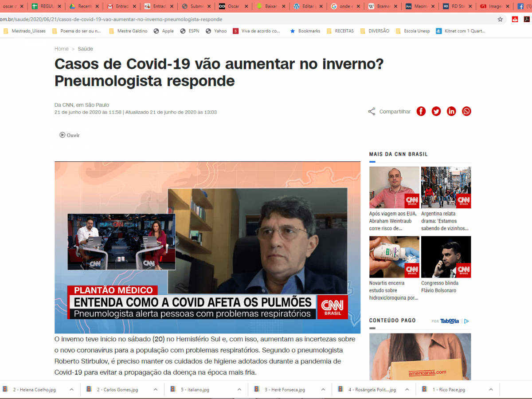Open the Argentina relata drama article
Image resolution: width=532 pixels, height=399 pixels.
[x=445, y=221]
